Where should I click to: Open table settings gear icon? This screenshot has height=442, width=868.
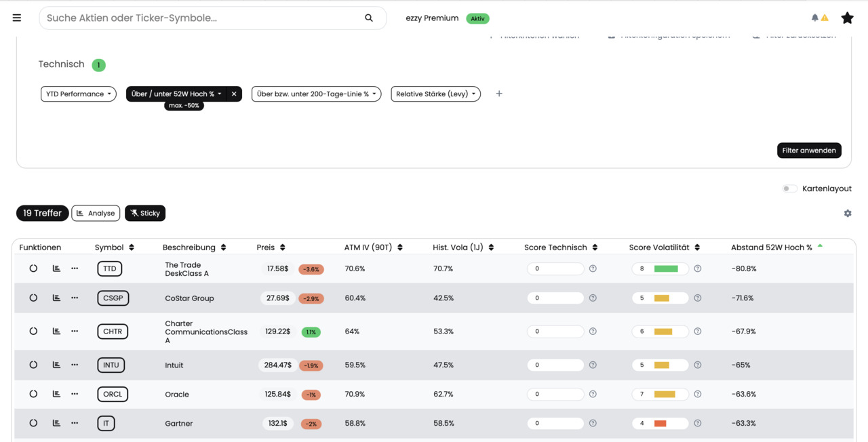pos(848,214)
